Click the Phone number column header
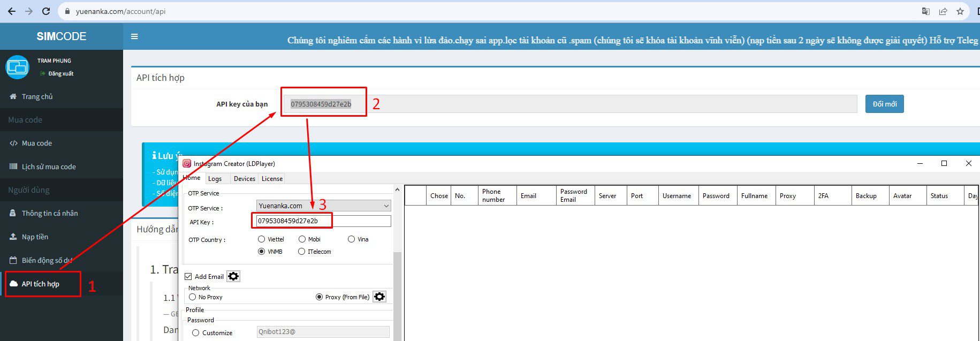 (497, 195)
